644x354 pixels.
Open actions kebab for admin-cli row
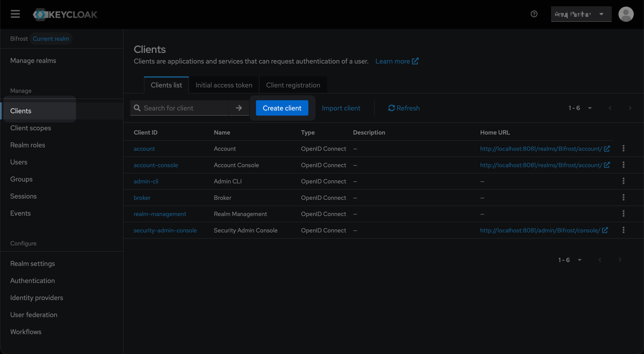coord(624,181)
